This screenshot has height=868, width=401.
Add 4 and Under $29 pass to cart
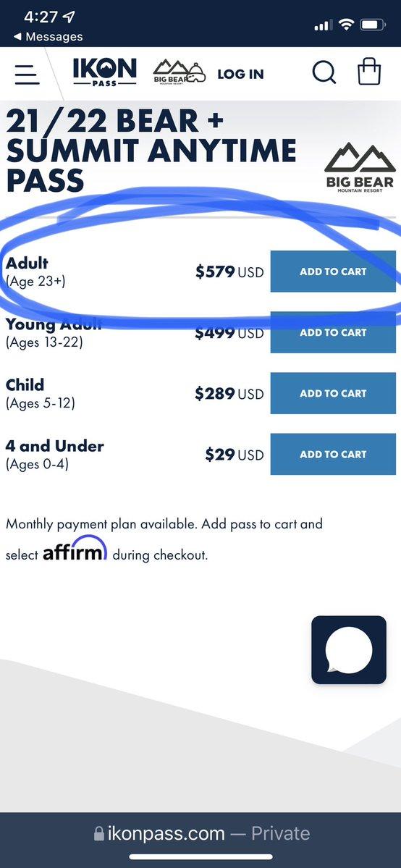333,454
